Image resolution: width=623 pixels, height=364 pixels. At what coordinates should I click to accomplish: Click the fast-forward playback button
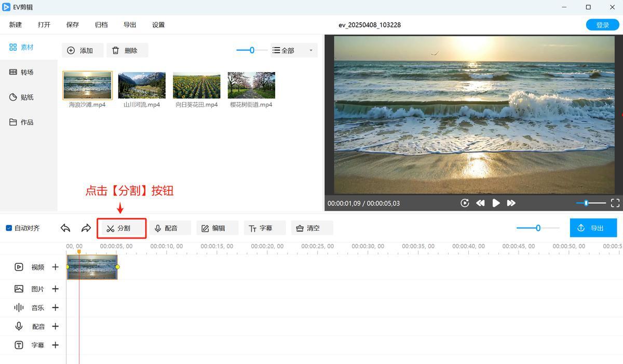pos(511,203)
